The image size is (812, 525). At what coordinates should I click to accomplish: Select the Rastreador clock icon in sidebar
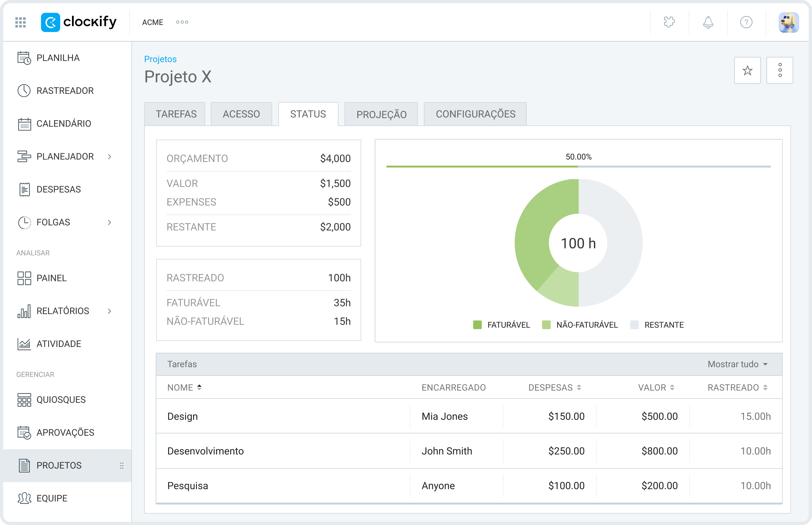click(x=24, y=90)
